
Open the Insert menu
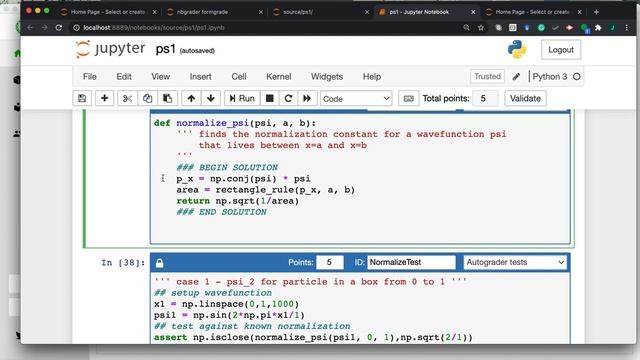click(x=200, y=76)
